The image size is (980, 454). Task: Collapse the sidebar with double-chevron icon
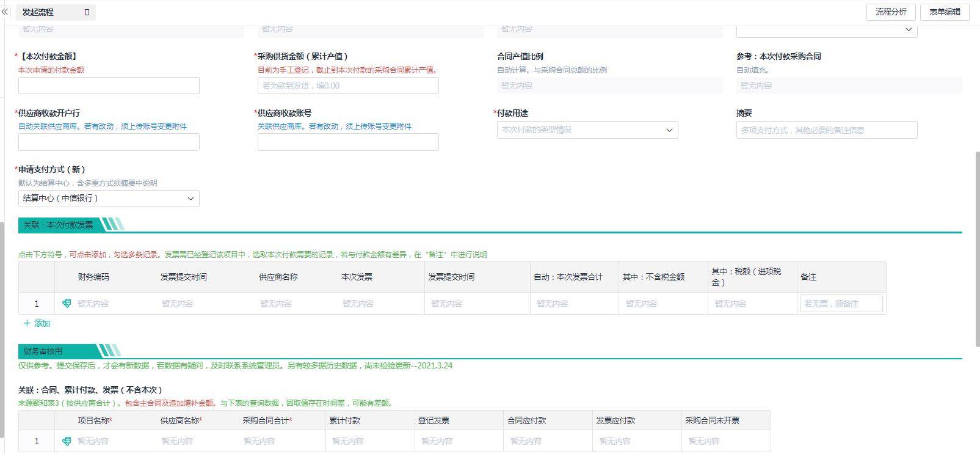(5, 12)
